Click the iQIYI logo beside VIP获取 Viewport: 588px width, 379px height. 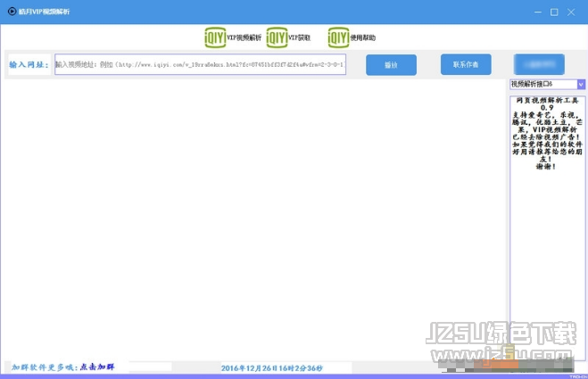(x=277, y=37)
